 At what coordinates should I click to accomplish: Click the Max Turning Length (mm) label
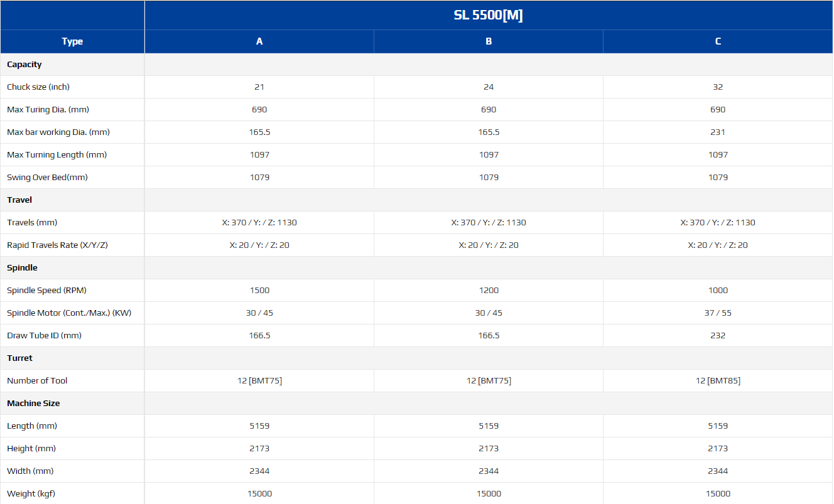[x=57, y=155]
